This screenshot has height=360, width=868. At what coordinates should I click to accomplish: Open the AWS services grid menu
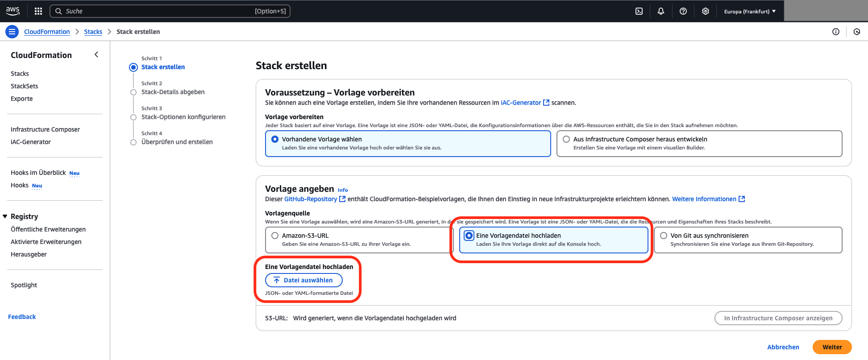38,11
